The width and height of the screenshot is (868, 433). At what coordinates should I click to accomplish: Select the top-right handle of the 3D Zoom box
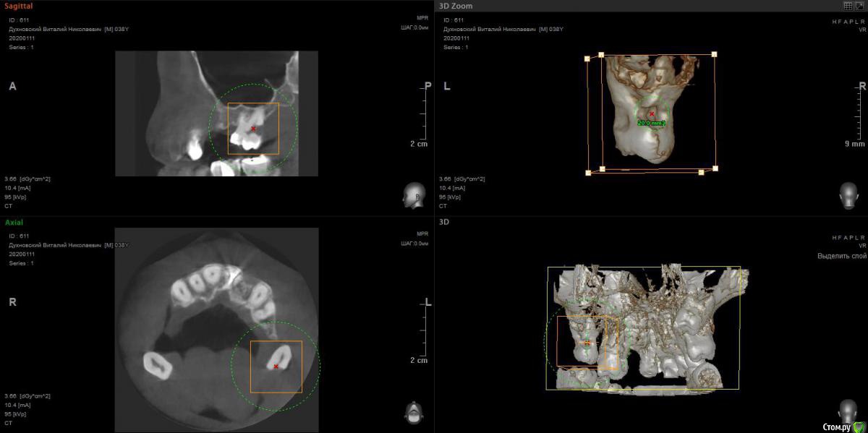(714, 54)
